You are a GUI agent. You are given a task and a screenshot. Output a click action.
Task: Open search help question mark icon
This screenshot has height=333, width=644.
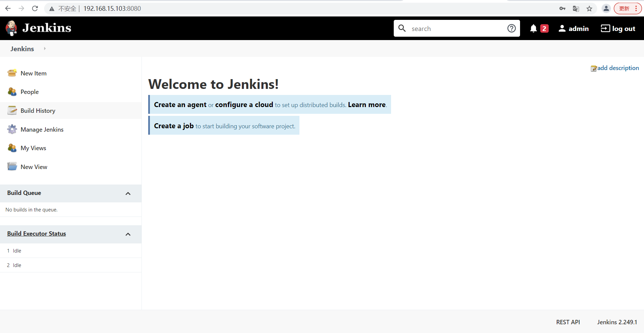[511, 28]
